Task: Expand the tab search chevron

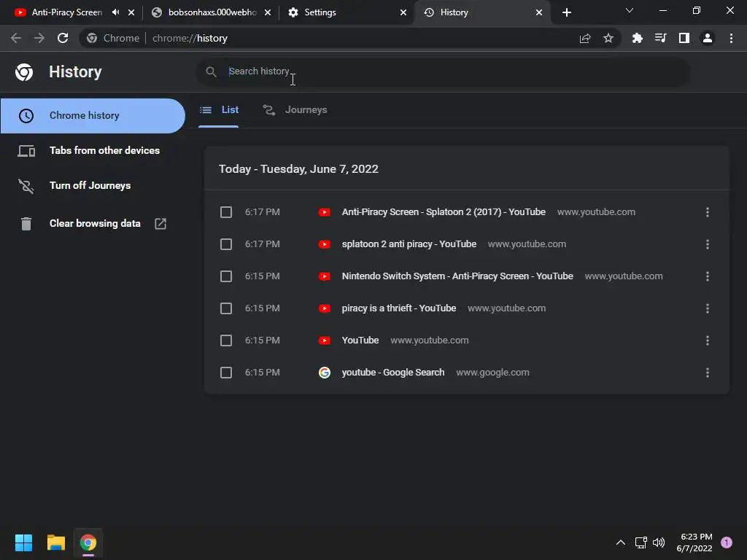Action: 630,10
